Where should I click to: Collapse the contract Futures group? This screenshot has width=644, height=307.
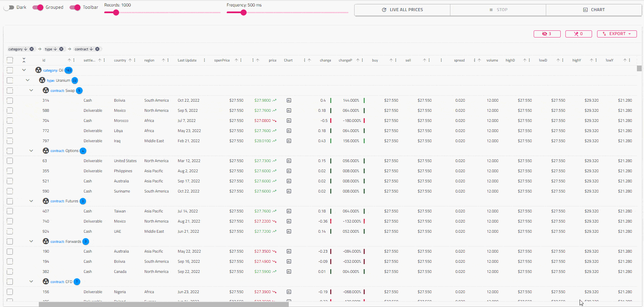(x=31, y=201)
